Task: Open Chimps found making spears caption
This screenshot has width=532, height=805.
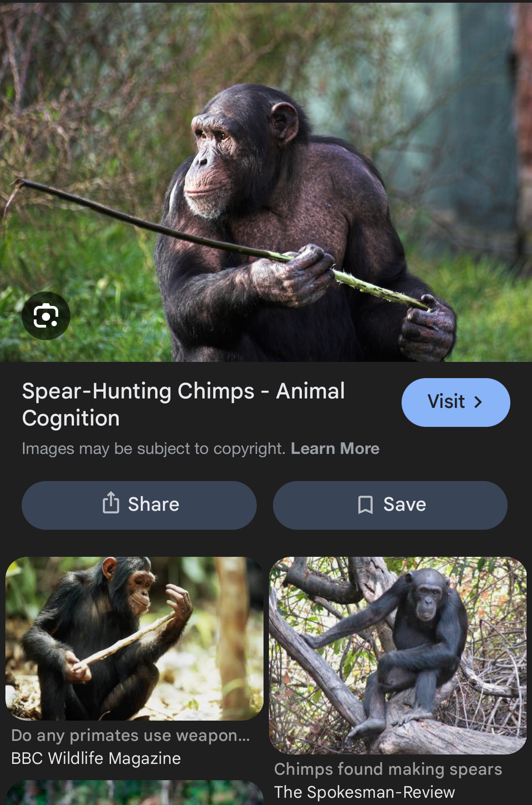Action: click(x=388, y=769)
